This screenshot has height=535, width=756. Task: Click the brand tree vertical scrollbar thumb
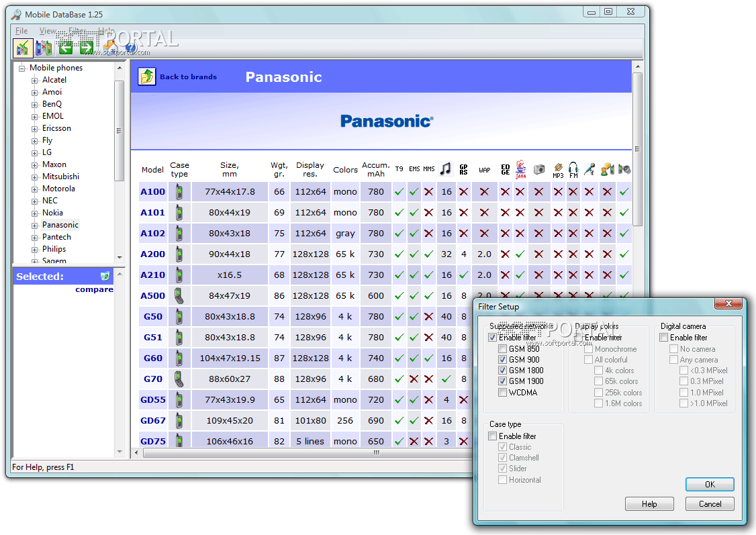point(119,131)
